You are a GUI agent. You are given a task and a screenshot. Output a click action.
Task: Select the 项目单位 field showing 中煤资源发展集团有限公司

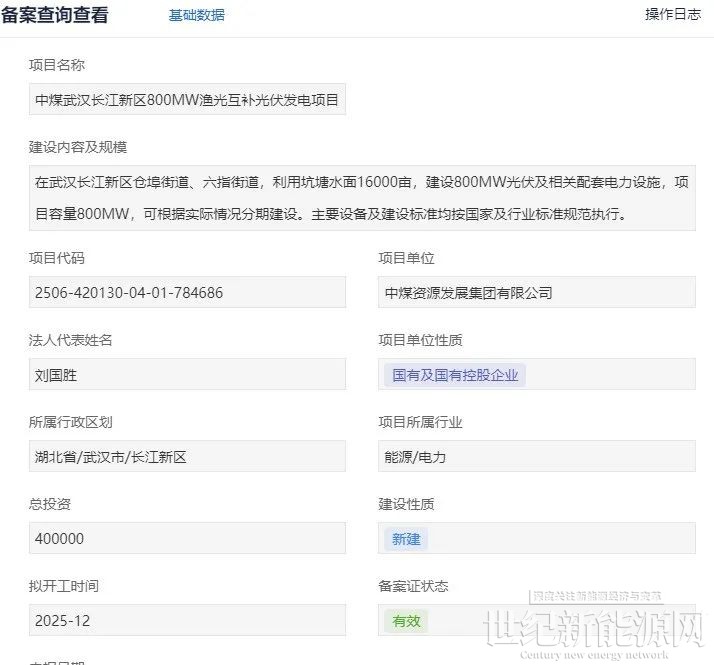[x=536, y=292]
